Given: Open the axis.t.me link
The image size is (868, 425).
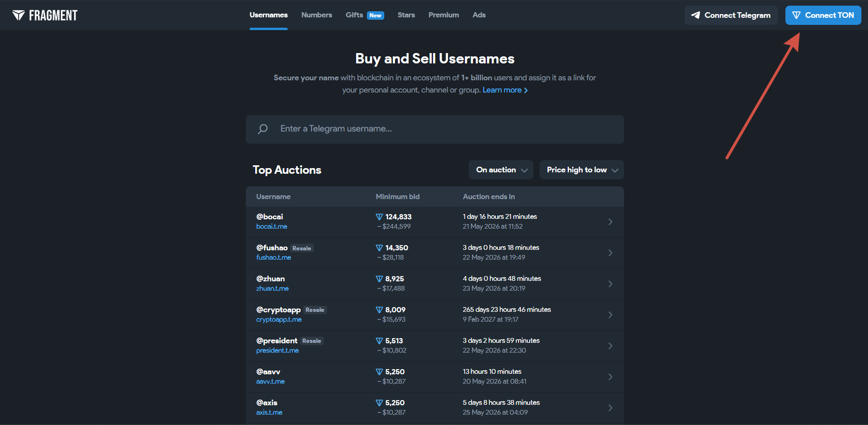Looking at the screenshot, I should coord(269,412).
